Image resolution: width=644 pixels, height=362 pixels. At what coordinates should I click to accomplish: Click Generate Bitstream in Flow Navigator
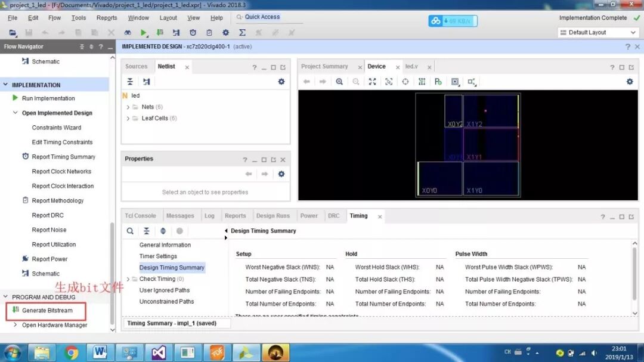tap(47, 311)
